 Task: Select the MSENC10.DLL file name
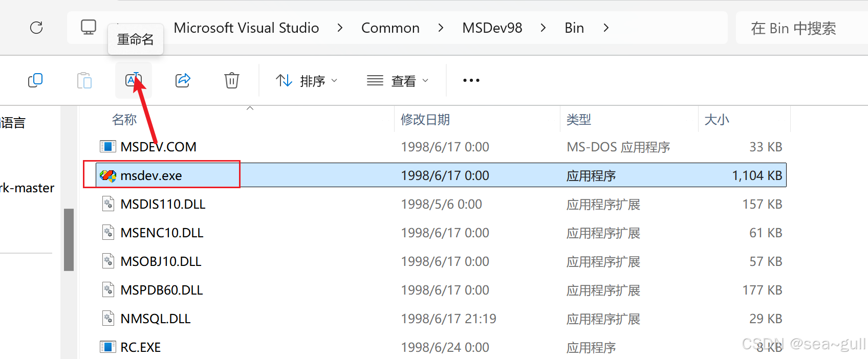(x=162, y=233)
